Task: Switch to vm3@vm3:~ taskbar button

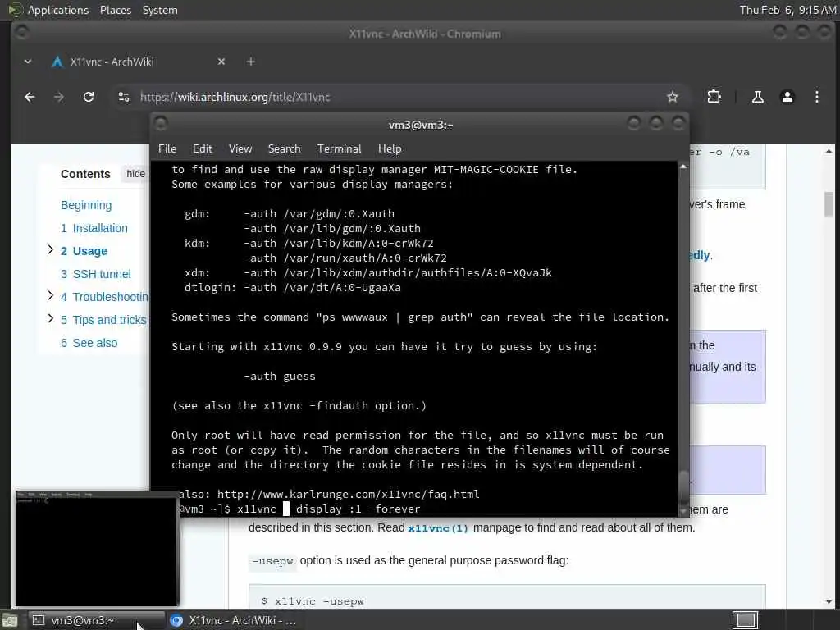Action: [x=96, y=620]
